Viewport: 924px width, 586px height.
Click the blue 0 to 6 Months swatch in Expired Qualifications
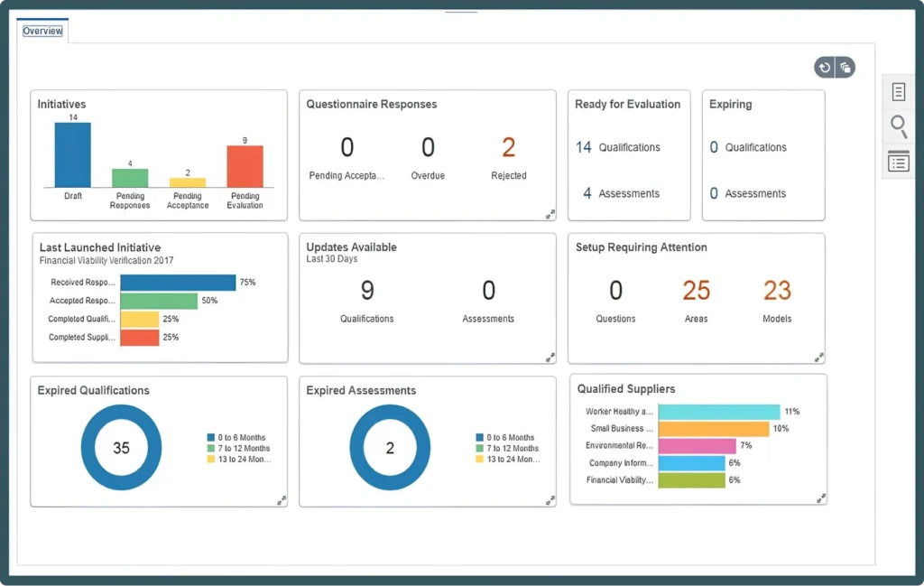pos(210,438)
